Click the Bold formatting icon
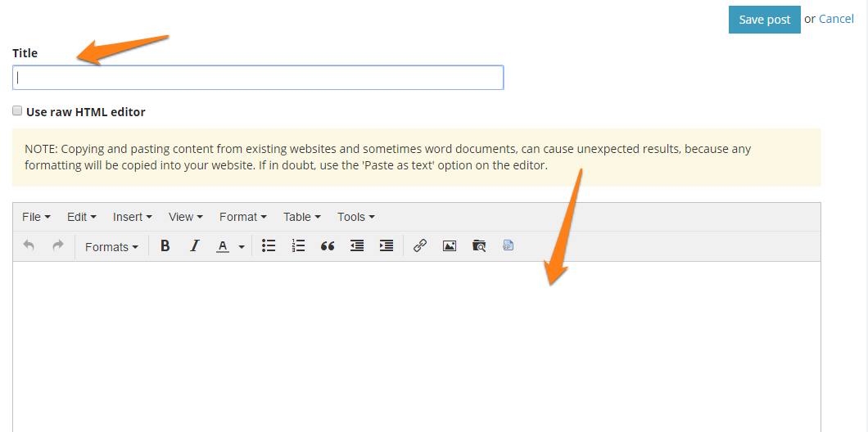Viewport: 868px width, 432px height. pos(165,245)
